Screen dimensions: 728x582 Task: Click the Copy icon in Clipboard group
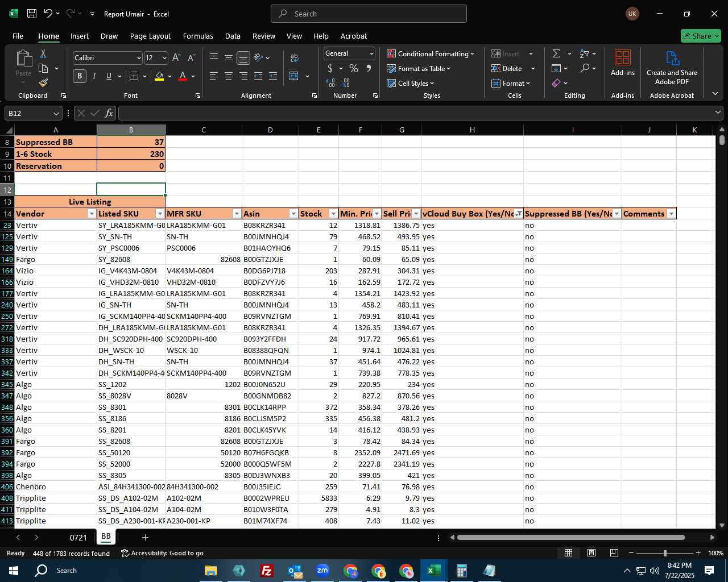(43, 69)
